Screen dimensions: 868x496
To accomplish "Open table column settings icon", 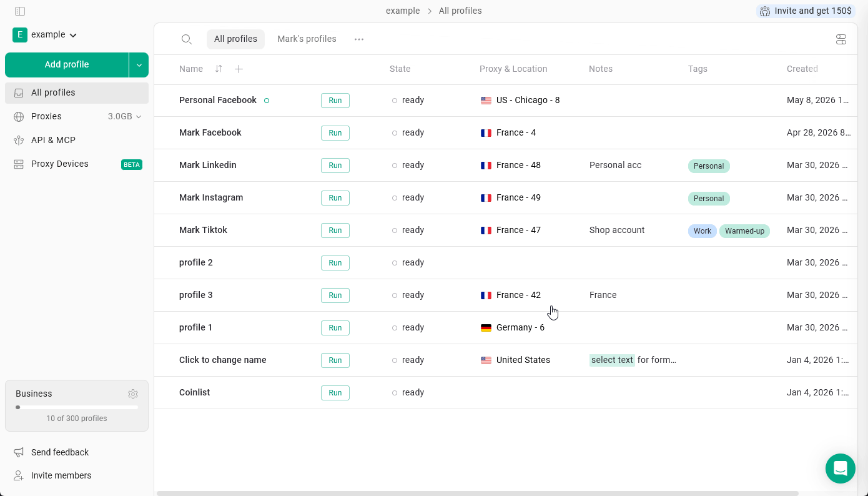I will 841,39.
